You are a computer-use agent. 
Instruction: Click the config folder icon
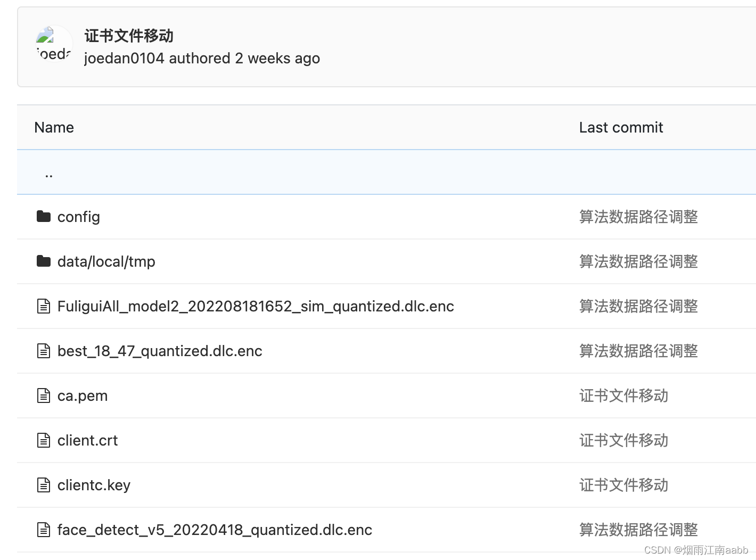tap(44, 216)
